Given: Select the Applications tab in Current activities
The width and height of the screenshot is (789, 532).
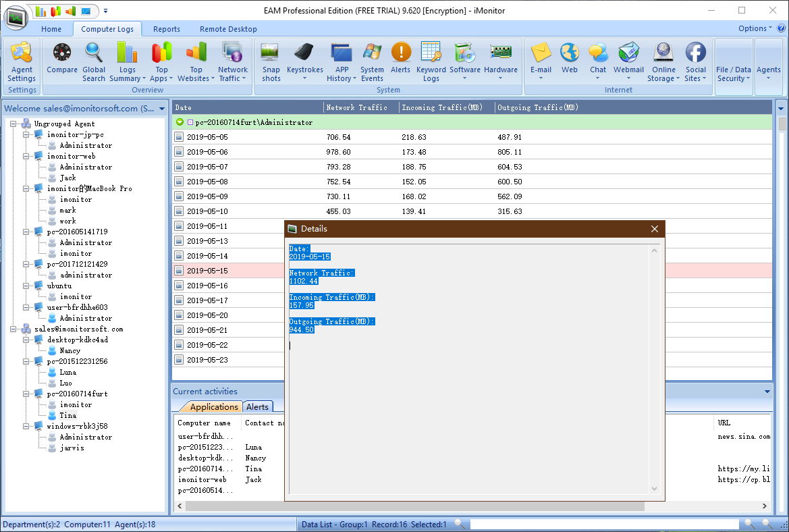Looking at the screenshot, I should click(214, 406).
